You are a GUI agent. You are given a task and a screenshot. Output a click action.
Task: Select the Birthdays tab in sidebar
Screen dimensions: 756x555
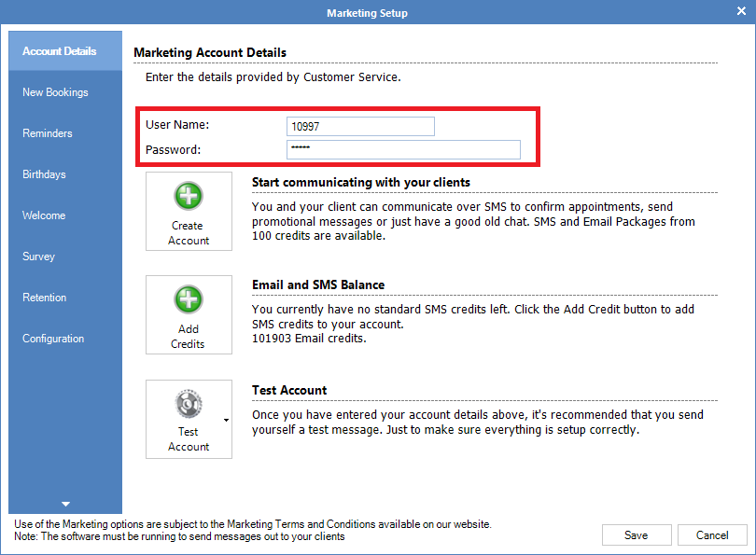click(44, 174)
